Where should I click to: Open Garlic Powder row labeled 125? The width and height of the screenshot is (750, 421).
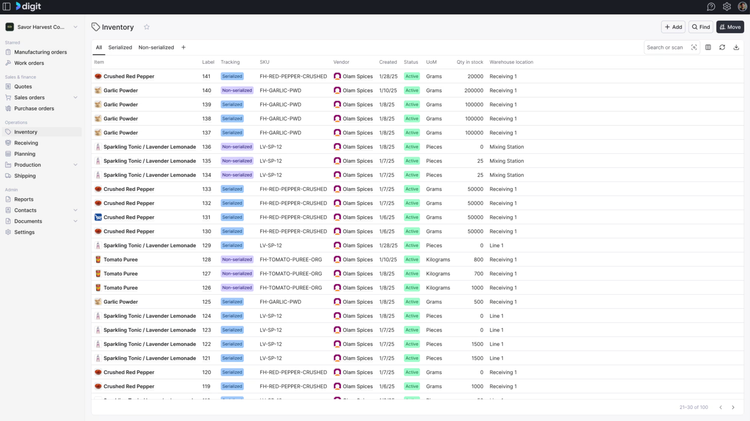[417, 302]
